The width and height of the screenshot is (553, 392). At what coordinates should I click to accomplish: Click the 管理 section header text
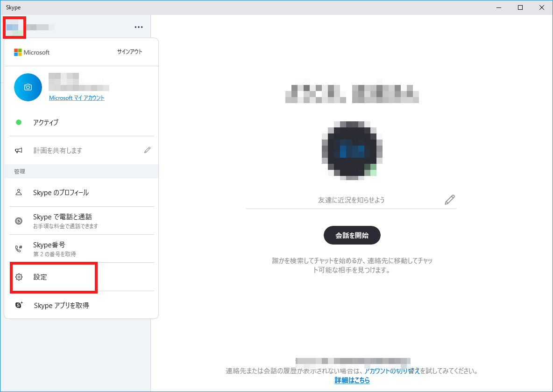20,171
